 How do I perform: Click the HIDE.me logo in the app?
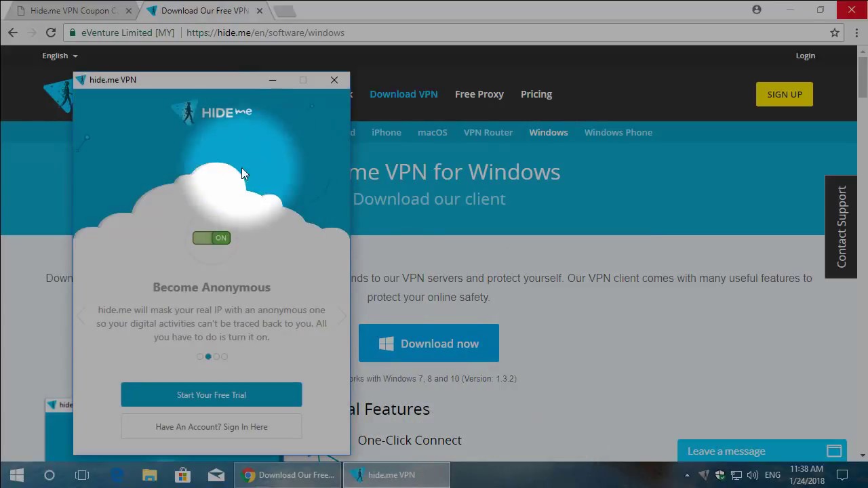click(212, 113)
